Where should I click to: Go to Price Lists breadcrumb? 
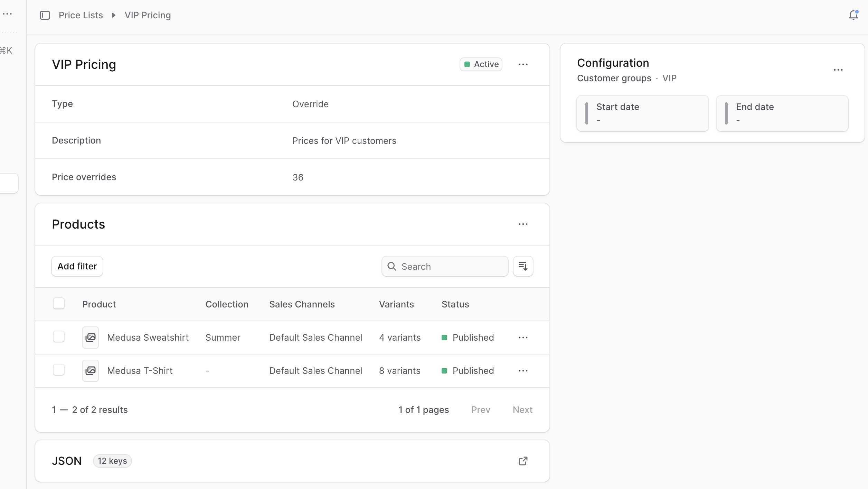point(81,15)
